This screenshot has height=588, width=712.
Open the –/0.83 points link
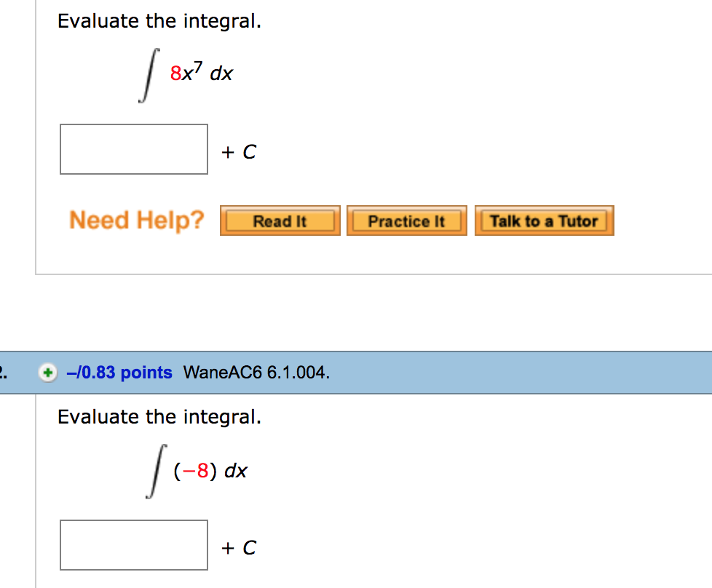click(x=119, y=373)
